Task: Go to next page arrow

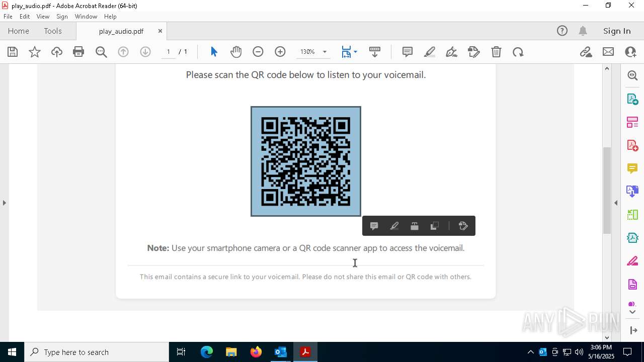Action: coord(145,52)
